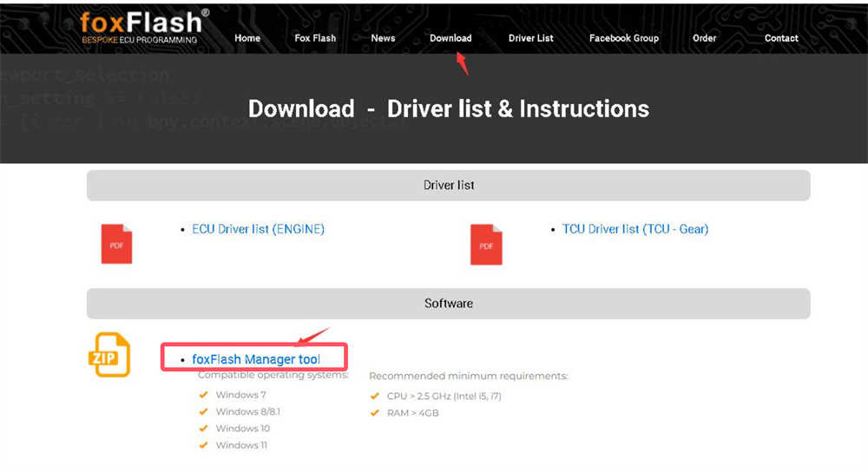The width and height of the screenshot is (868, 472).
Task: Open the ECU Driver list PDF icon
Action: pos(116,244)
